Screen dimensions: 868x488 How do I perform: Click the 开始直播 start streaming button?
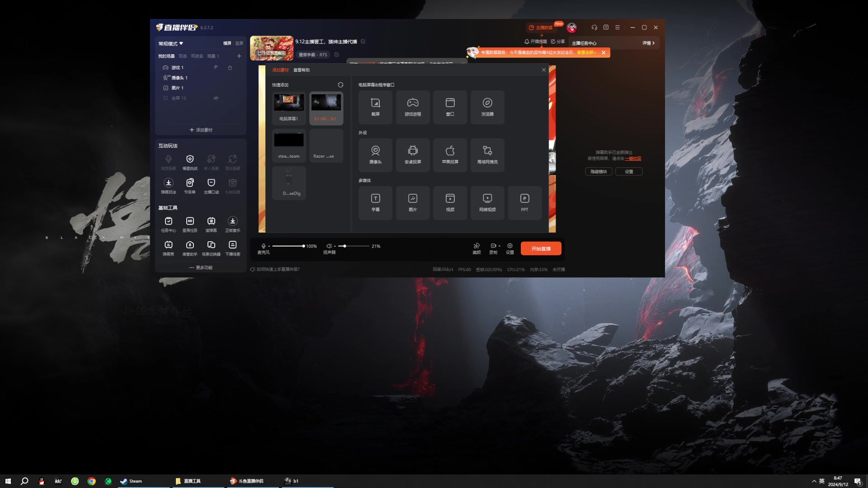tap(541, 249)
